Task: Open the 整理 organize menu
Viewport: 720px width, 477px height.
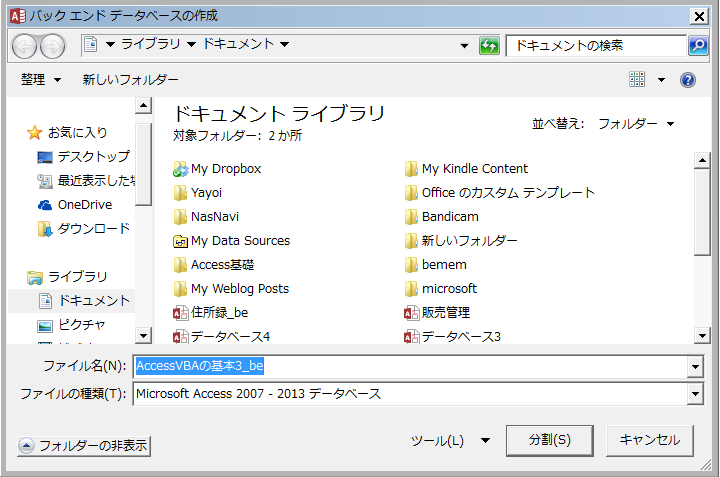Action: [x=41, y=80]
